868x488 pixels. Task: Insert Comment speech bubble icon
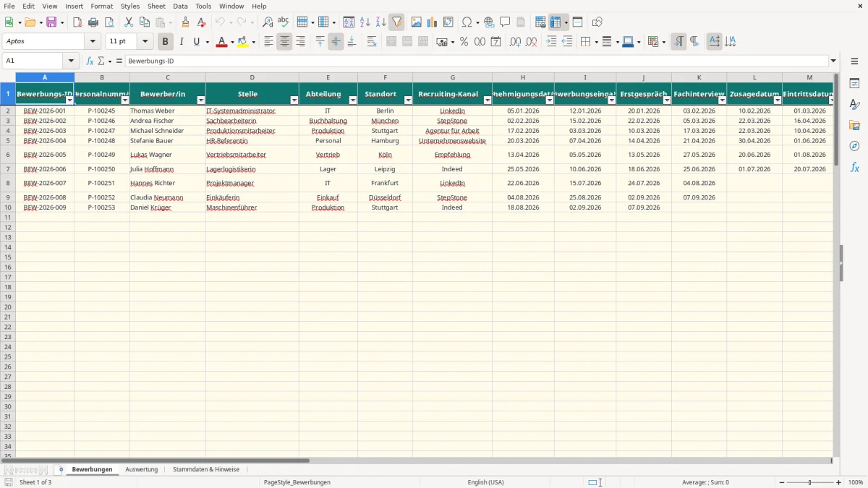[505, 22]
